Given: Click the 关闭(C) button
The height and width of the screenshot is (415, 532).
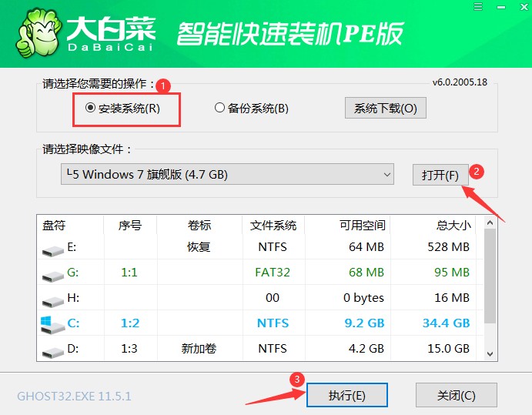Looking at the screenshot, I should pyautogui.click(x=457, y=395).
